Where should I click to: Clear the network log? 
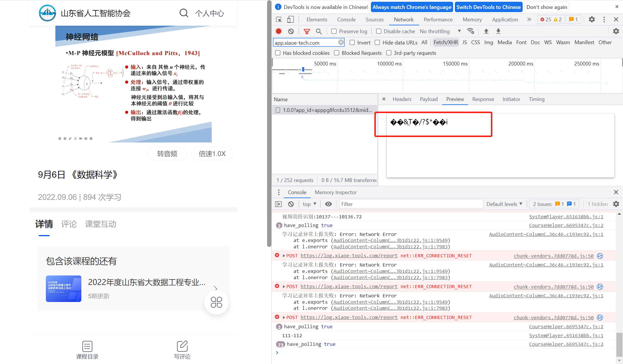[291, 31]
